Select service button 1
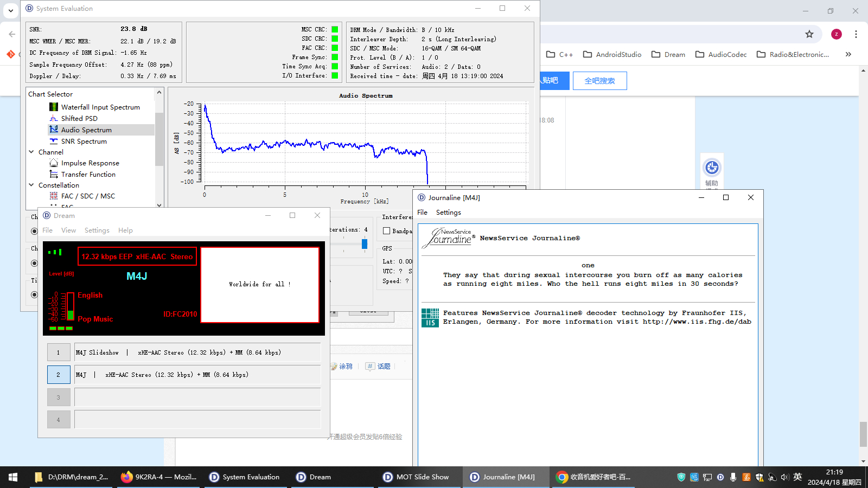This screenshot has width=868, height=488. (x=59, y=352)
